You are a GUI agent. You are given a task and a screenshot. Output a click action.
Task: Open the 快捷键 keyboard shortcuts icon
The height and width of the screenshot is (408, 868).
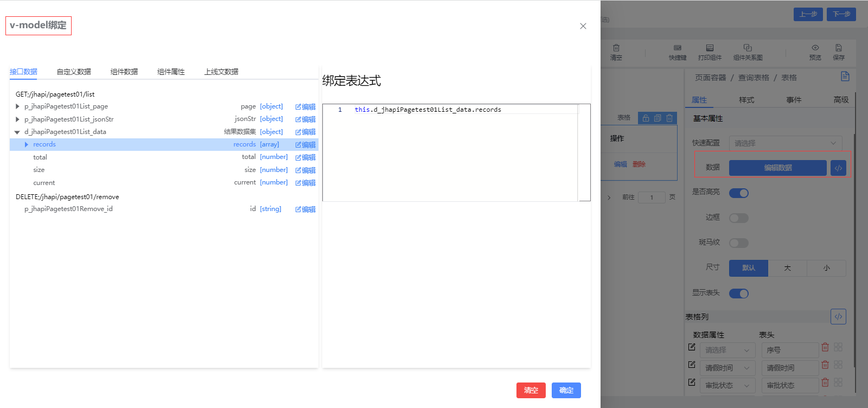pos(678,48)
